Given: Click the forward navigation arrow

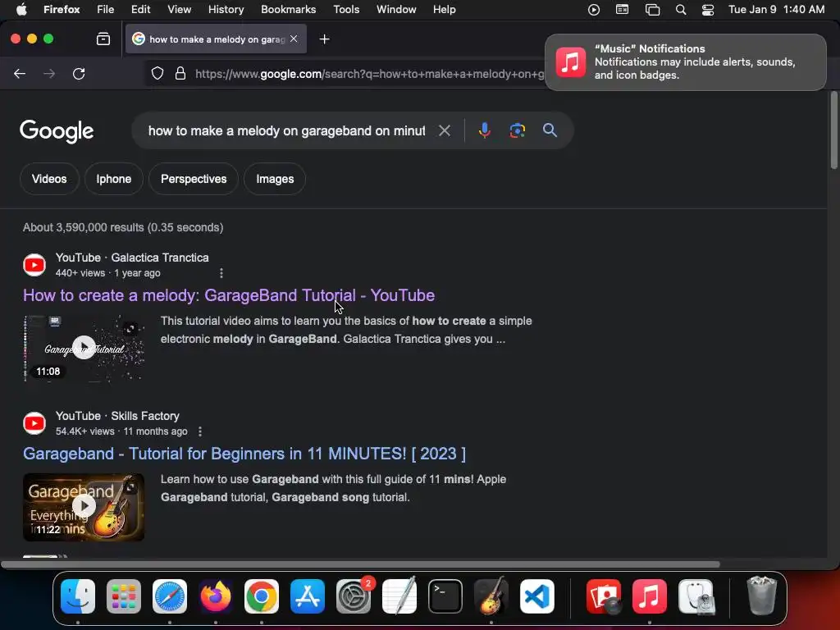Looking at the screenshot, I should [x=49, y=74].
